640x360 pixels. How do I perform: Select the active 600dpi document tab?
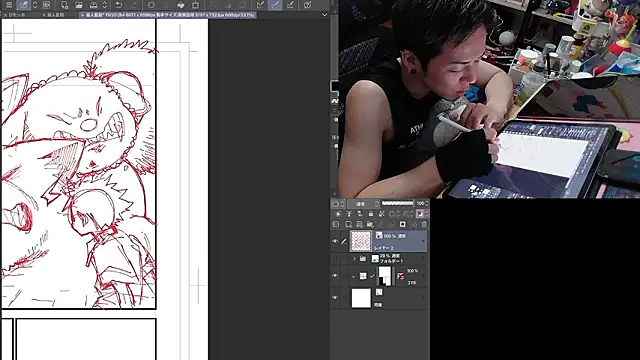pos(168,15)
